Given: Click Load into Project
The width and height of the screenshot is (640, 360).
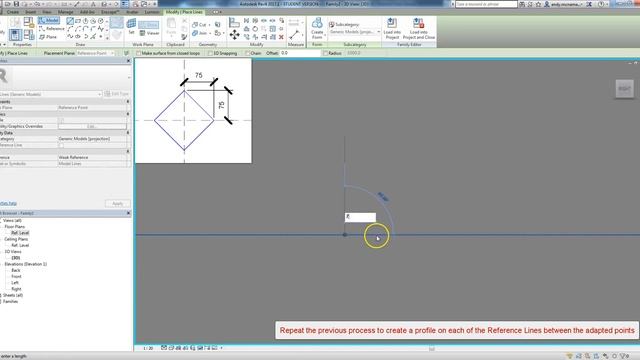Looking at the screenshot, I should (392, 28).
